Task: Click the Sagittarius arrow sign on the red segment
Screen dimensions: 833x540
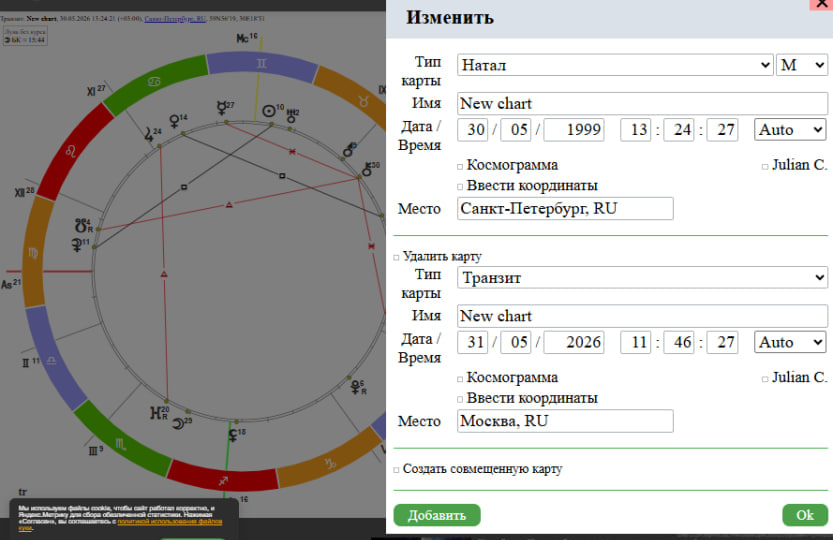Action: click(x=223, y=480)
